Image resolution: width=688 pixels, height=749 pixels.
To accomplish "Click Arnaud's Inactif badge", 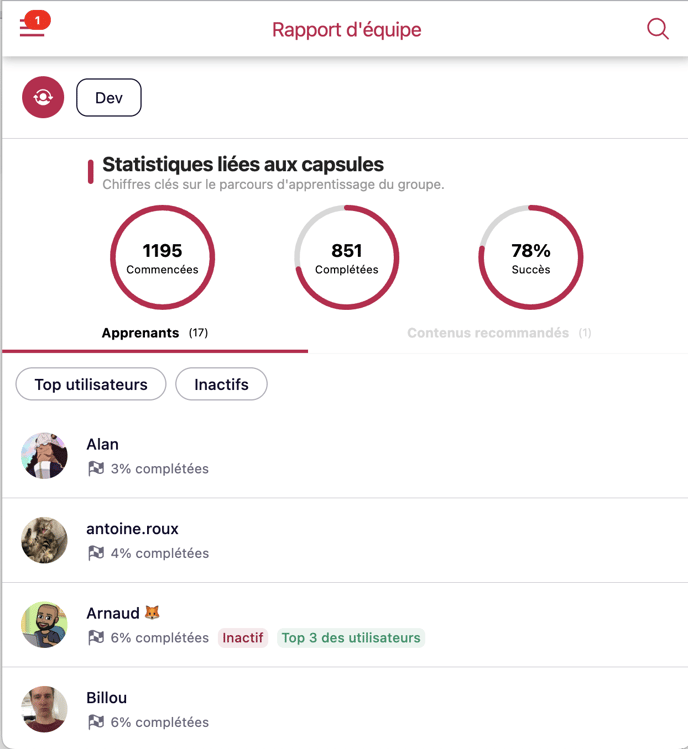I will 243,638.
